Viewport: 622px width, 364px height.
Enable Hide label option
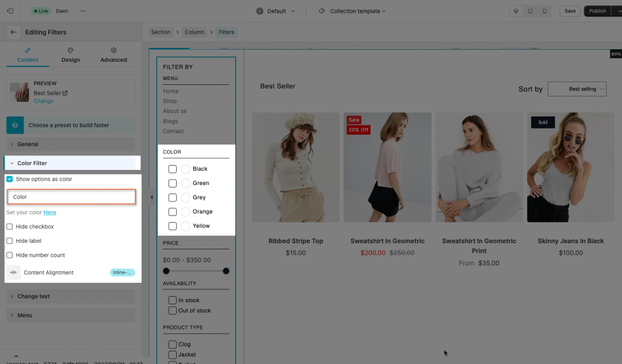tap(10, 241)
